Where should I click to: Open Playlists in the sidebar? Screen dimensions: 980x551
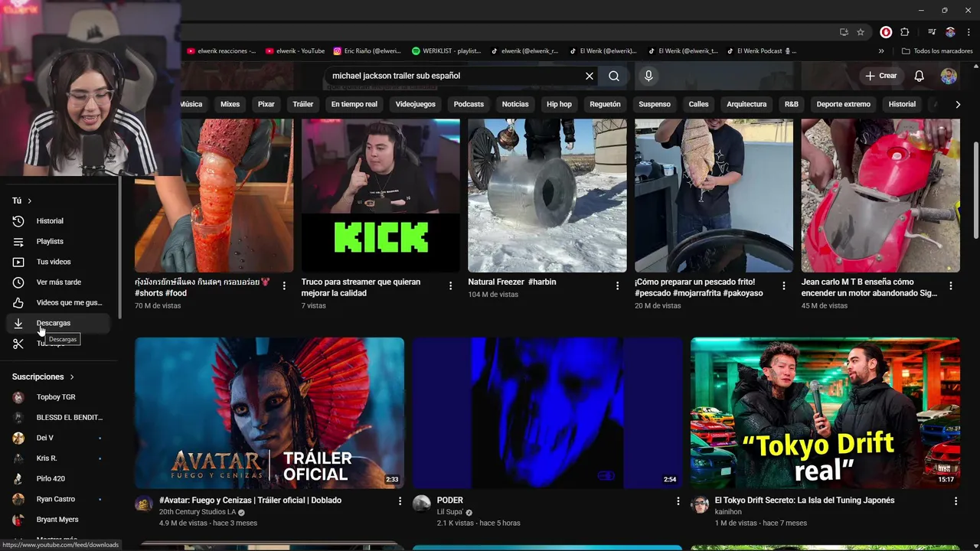[60, 241]
